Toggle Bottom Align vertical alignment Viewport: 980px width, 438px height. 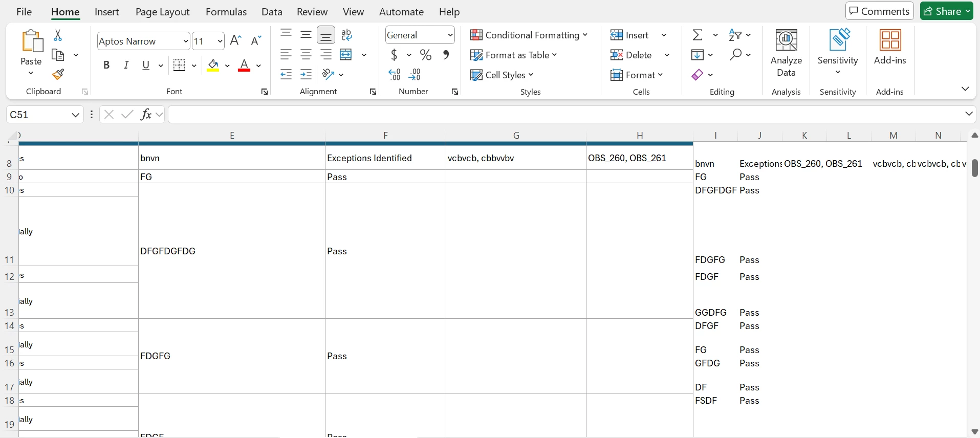click(326, 35)
